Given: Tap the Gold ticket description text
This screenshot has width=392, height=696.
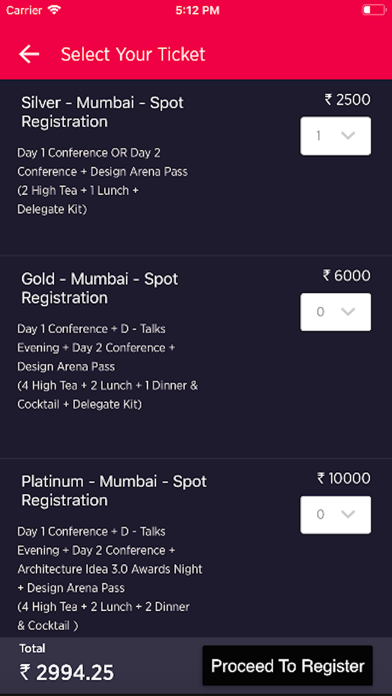Looking at the screenshot, I should click(x=108, y=367).
